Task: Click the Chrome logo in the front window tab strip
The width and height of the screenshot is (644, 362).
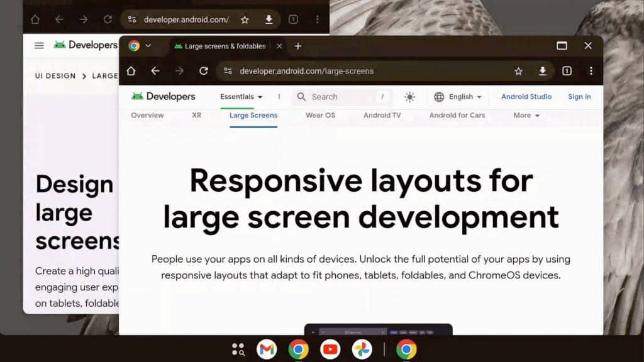Action: 134,45
